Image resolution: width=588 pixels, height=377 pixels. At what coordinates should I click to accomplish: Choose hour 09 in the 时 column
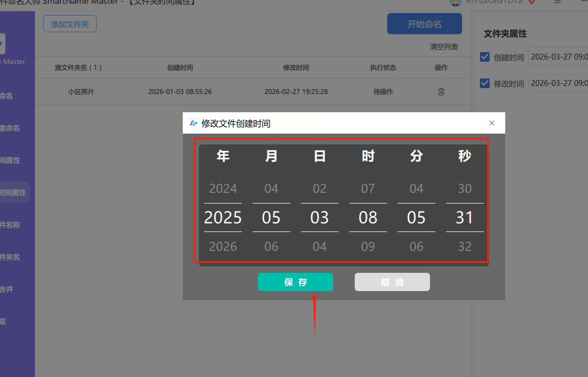tap(368, 246)
